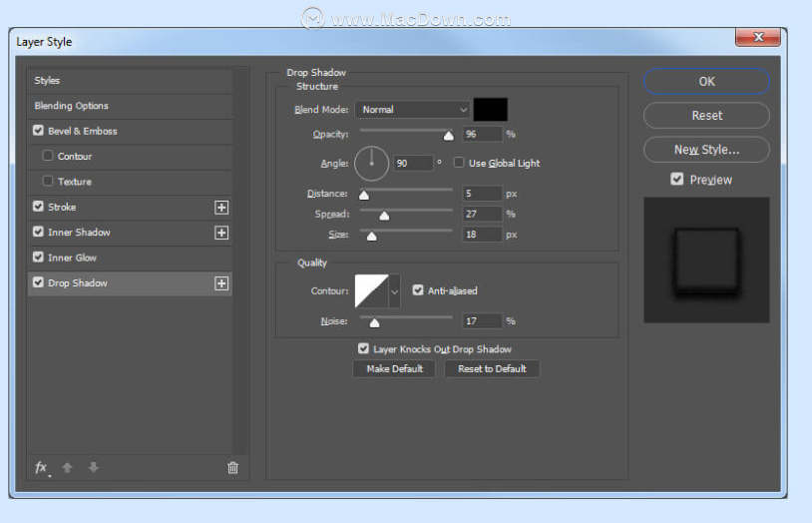The height and width of the screenshot is (523, 812).
Task: Select Blending Options in the list
Action: point(130,106)
